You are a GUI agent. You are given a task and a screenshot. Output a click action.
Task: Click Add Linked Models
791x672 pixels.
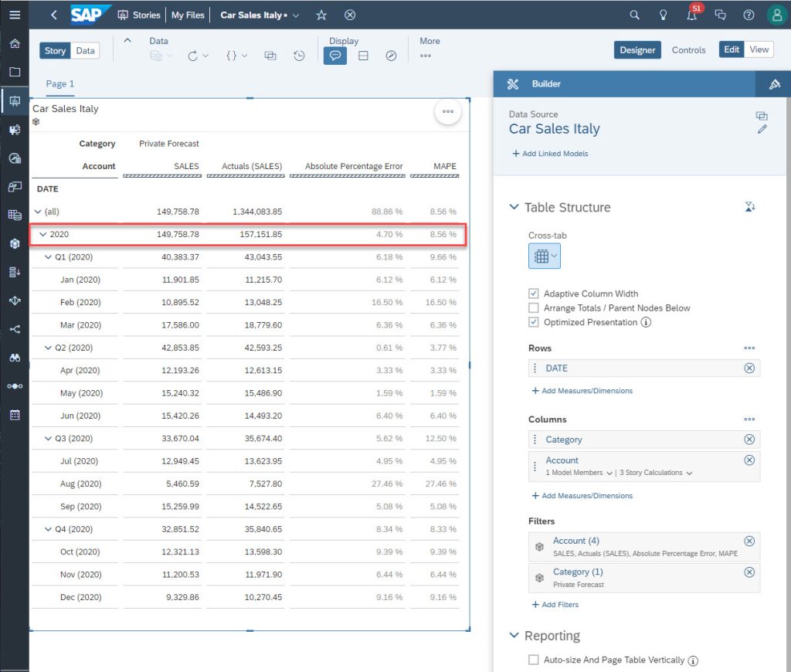(550, 154)
